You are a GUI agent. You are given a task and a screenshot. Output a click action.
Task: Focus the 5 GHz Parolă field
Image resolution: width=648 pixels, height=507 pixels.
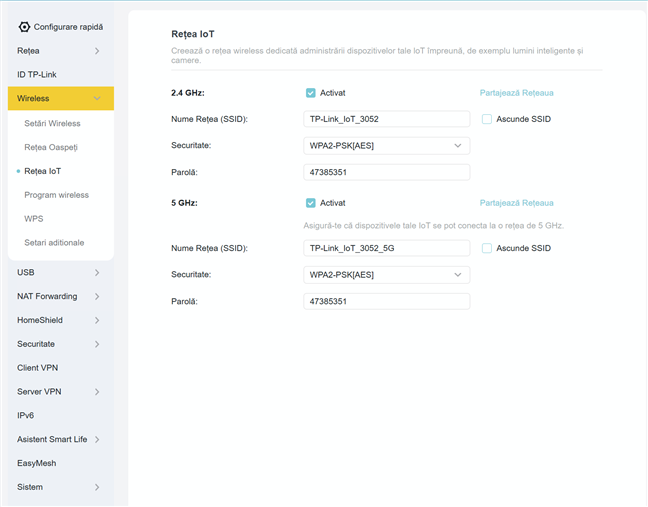[386, 301]
